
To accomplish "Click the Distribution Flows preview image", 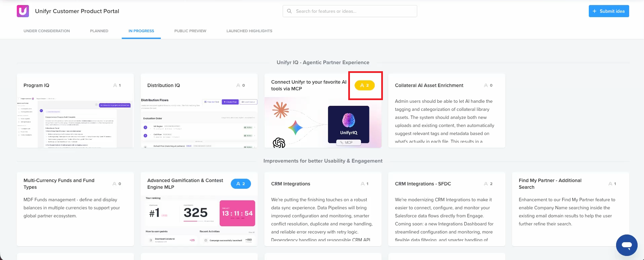I will coord(199,122).
